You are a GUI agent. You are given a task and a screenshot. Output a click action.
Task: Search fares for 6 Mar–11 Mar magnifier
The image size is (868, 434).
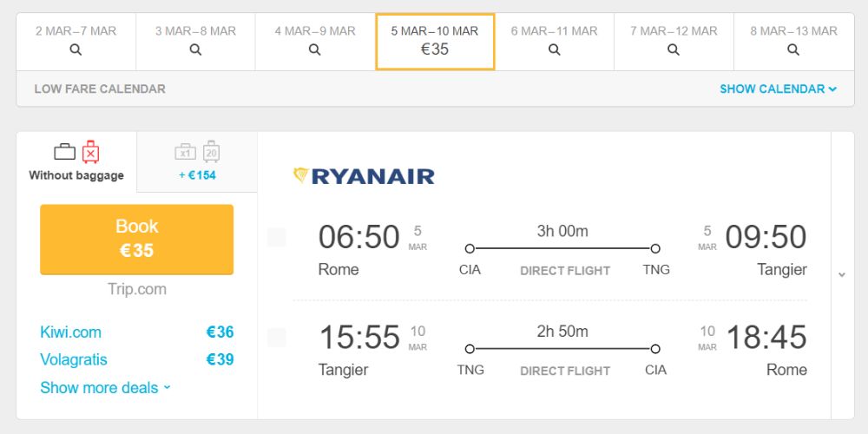click(x=554, y=49)
